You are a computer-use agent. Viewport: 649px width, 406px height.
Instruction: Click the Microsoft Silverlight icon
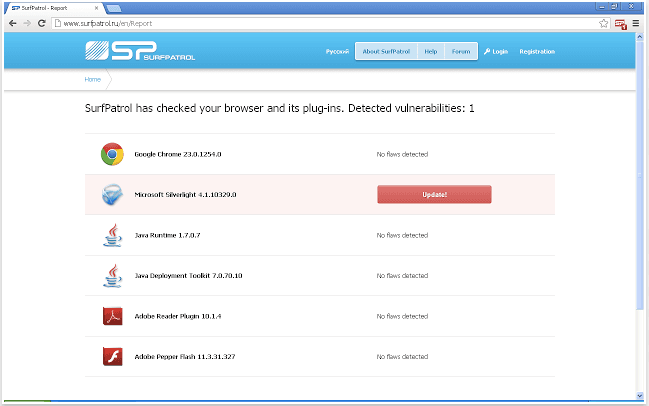[111, 195]
